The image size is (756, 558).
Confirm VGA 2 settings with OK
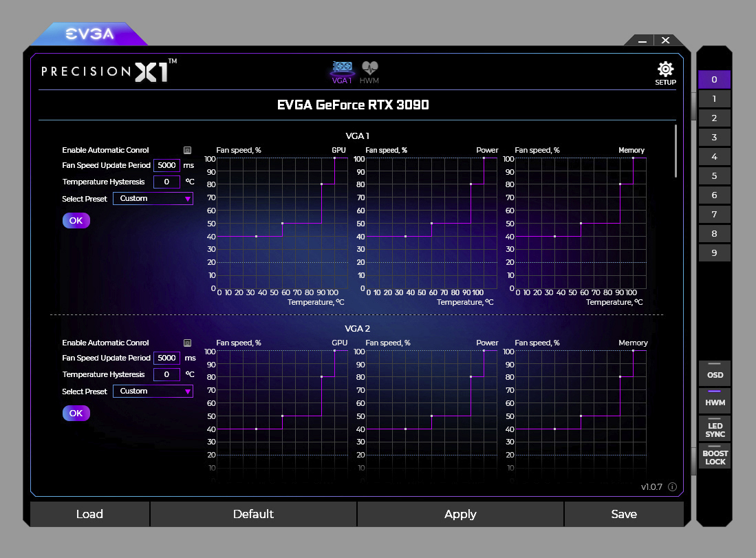click(x=76, y=413)
